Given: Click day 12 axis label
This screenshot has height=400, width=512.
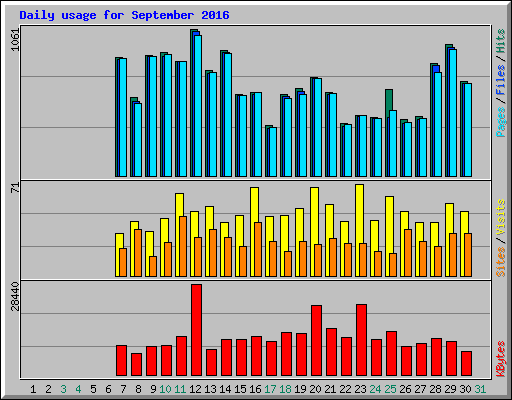Looking at the screenshot, I should pyautogui.click(x=195, y=389).
